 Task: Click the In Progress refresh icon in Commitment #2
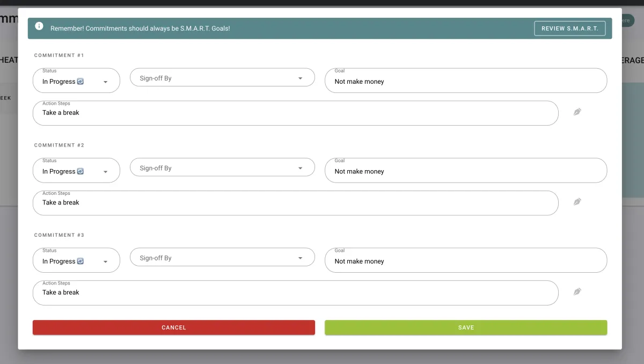[80, 171]
